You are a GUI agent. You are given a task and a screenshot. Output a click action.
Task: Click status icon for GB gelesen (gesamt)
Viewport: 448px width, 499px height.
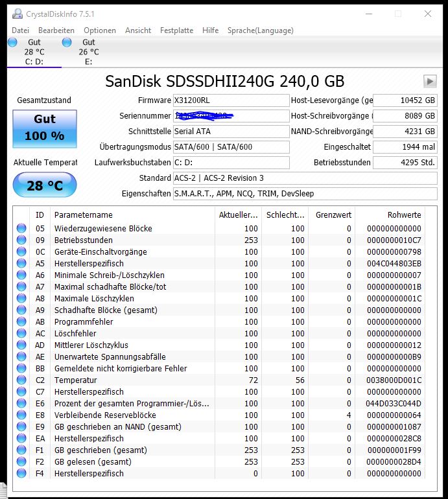[x=21, y=462]
